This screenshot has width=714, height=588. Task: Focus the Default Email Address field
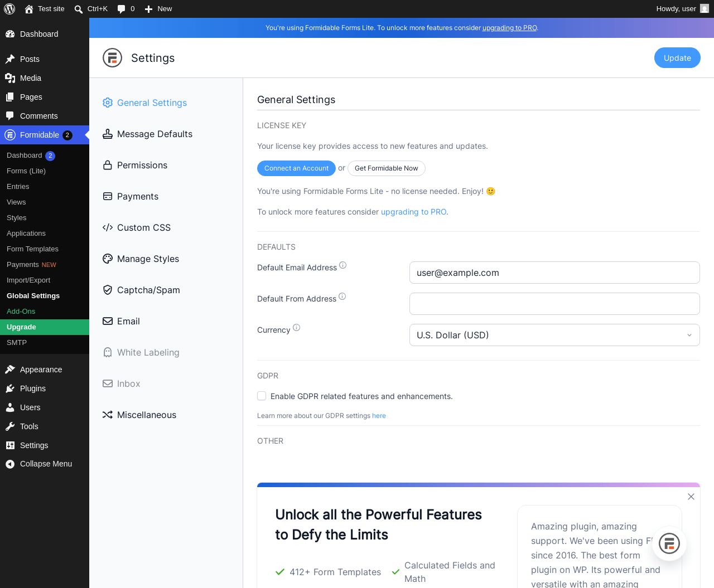point(554,273)
